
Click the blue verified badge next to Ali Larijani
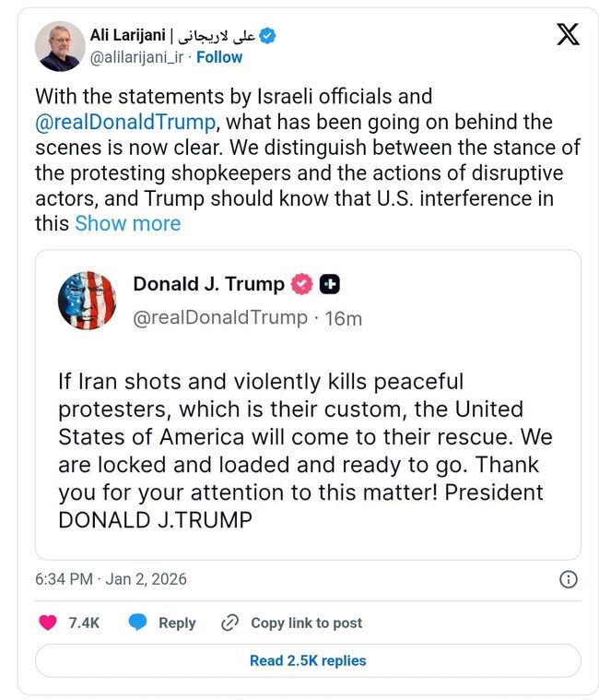point(267,36)
